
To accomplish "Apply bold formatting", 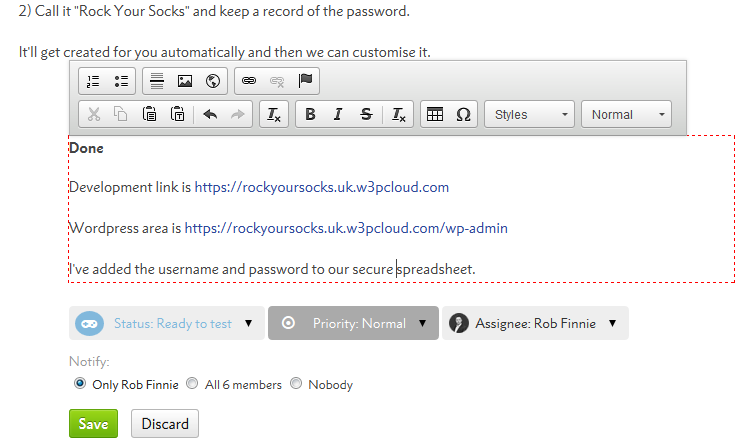I will click(311, 115).
